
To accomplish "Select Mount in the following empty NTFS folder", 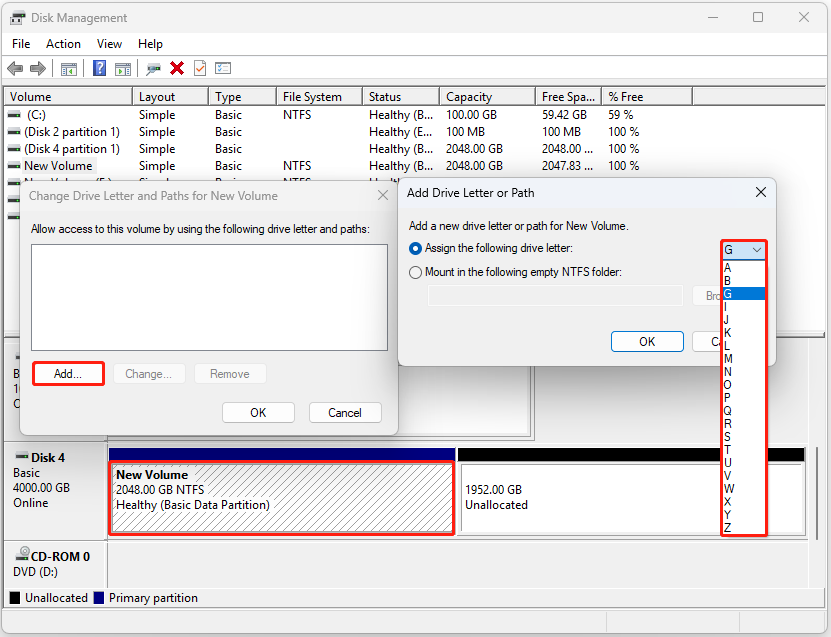I will click(x=415, y=271).
